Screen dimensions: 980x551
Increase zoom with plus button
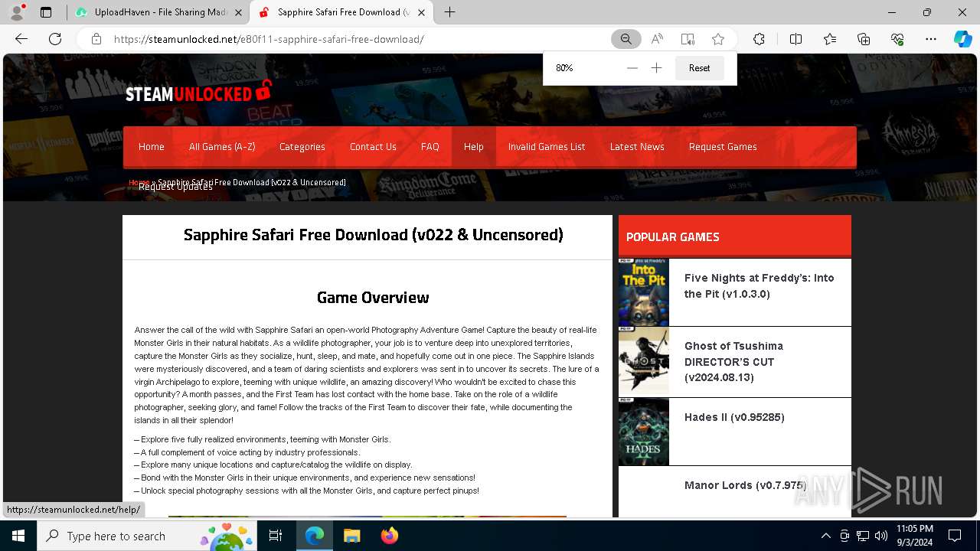pyautogui.click(x=656, y=68)
